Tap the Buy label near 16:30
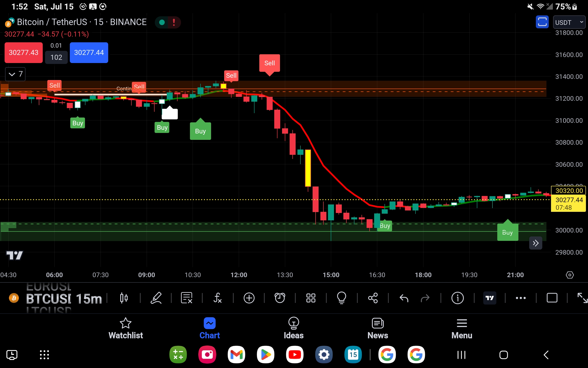The width and height of the screenshot is (588, 368). (385, 226)
